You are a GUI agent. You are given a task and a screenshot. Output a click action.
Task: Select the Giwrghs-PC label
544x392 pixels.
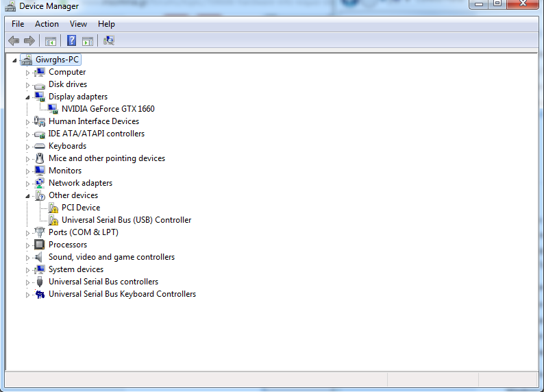click(x=58, y=60)
